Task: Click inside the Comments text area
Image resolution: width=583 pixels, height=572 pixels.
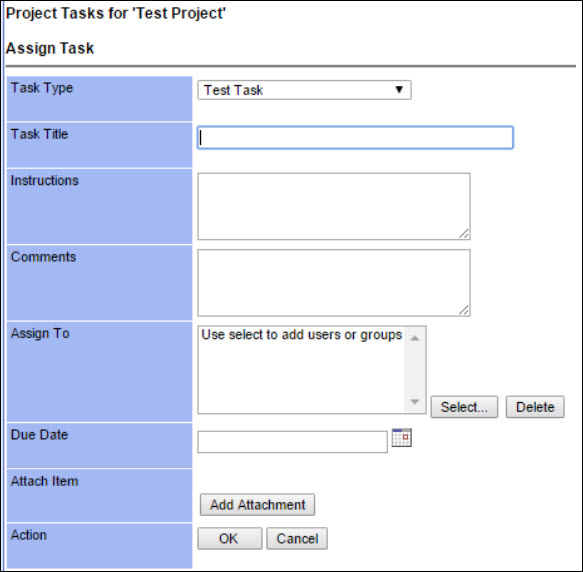Action: 334,283
